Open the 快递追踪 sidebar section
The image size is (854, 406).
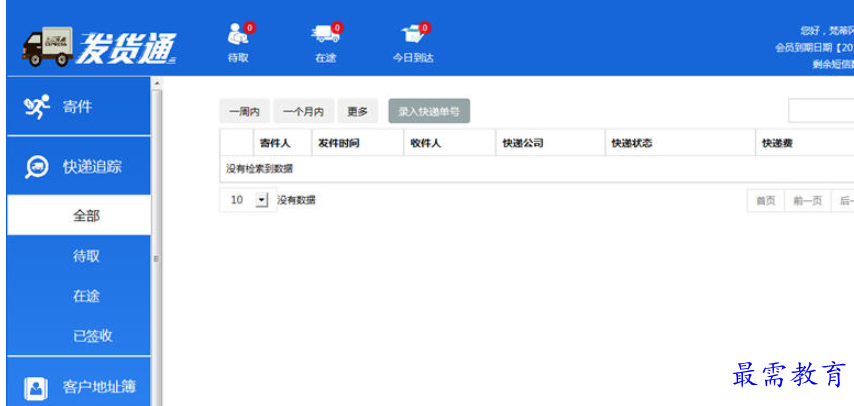point(78,166)
